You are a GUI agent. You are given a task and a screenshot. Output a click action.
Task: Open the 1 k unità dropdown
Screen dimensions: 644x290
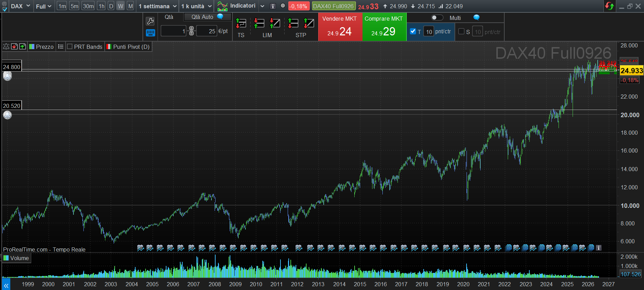196,6
